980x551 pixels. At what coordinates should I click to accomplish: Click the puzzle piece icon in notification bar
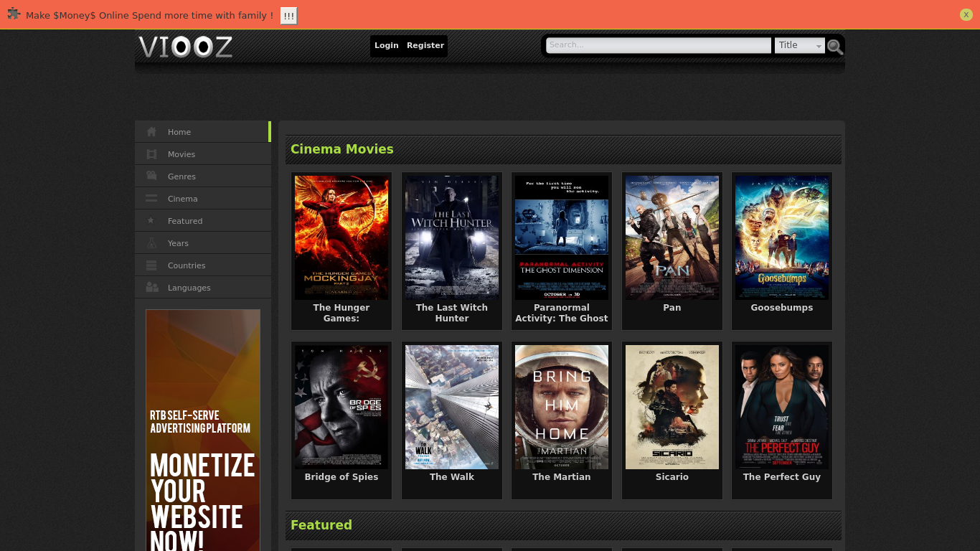(13, 14)
